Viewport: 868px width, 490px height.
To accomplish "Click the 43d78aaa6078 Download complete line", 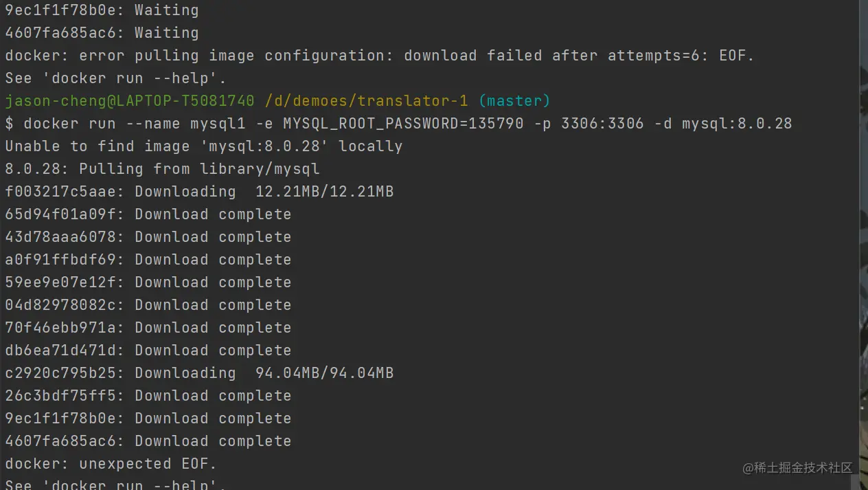I will [148, 237].
